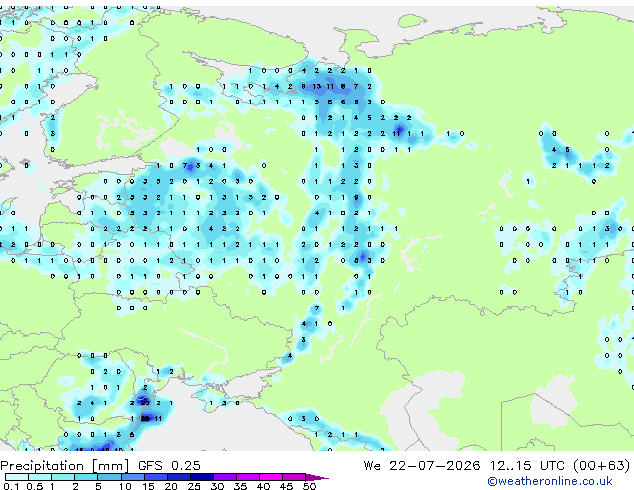This screenshot has height=490, width=634.
Task: Click the "40" legend scale label
Action: coord(263,486)
